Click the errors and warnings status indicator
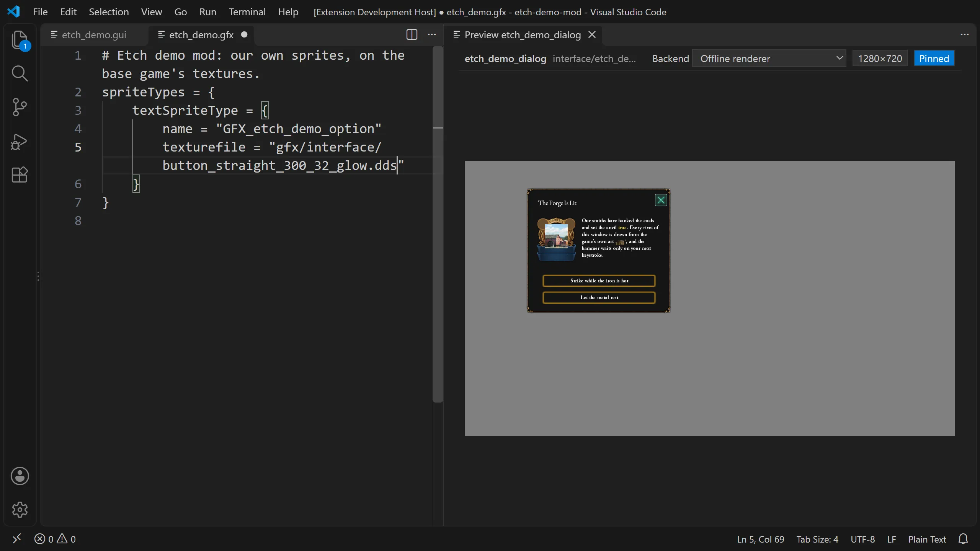The height and width of the screenshot is (551, 980). click(x=55, y=539)
